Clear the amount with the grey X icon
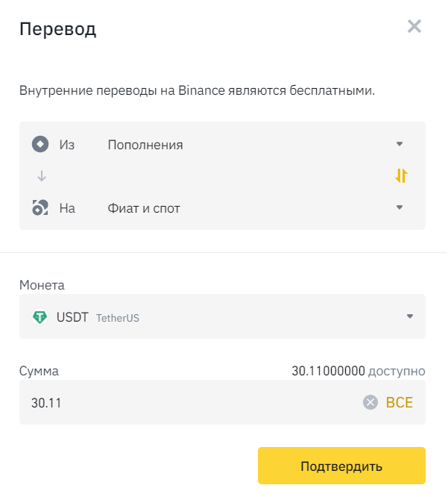The height and width of the screenshot is (497, 448). click(370, 402)
